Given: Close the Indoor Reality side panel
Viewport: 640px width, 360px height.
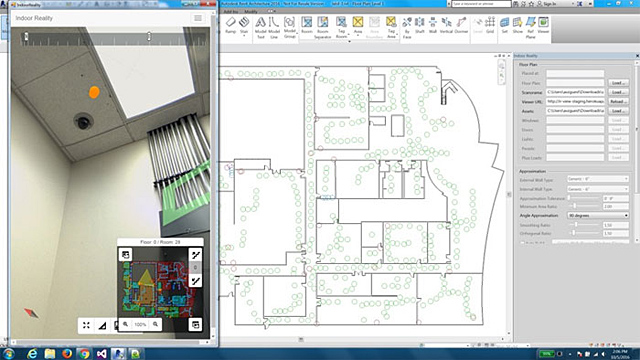Looking at the screenshot, I should [637, 56].
